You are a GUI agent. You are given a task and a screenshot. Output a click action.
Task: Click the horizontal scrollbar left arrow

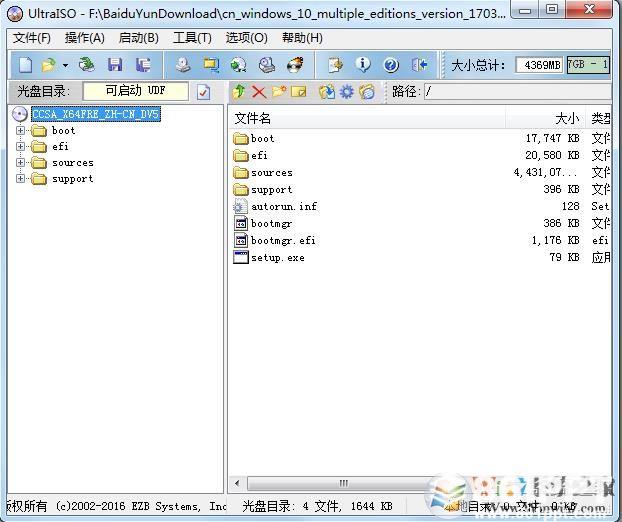(x=237, y=483)
